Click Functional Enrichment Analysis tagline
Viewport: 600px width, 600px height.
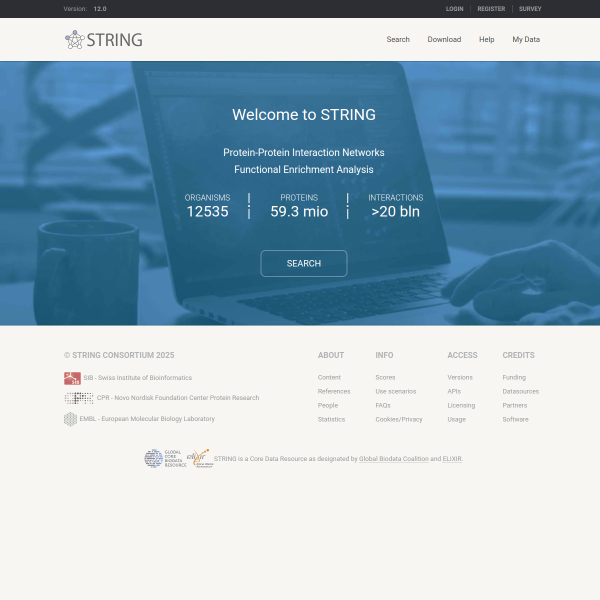coord(304,170)
